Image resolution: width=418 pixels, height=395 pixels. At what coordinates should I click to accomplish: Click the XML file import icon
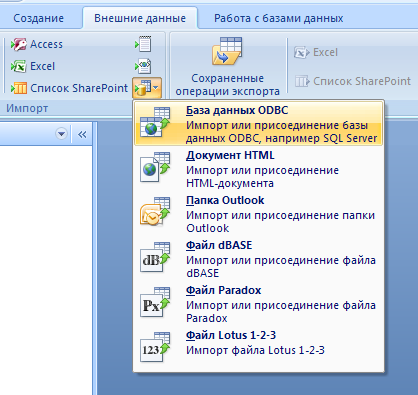(143, 66)
